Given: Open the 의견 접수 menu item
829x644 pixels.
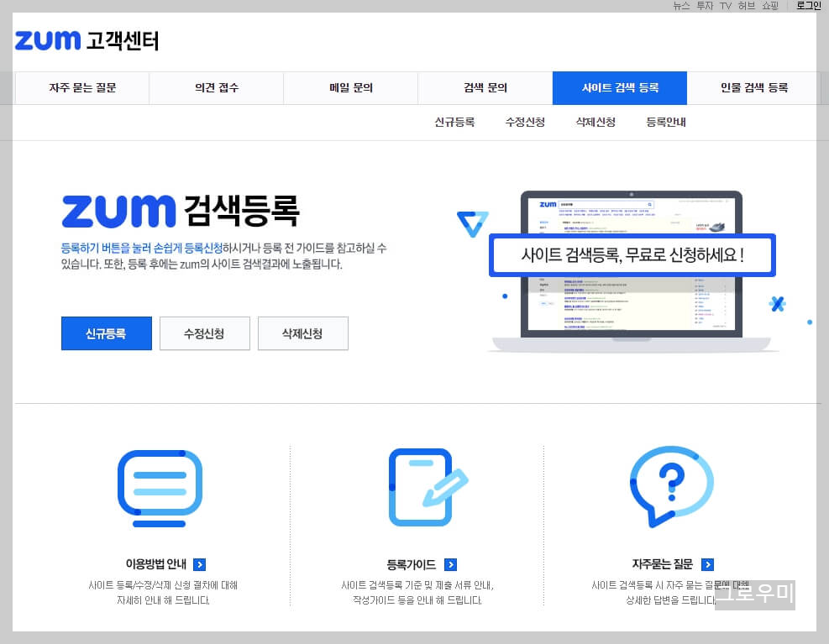Looking at the screenshot, I should tap(216, 87).
